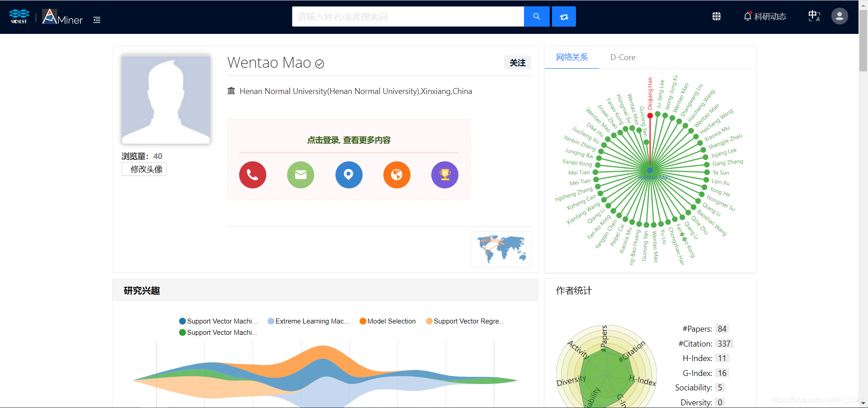Image resolution: width=868 pixels, height=408 pixels.
Task: Click 科研动态 research updates link
Action: tap(770, 17)
